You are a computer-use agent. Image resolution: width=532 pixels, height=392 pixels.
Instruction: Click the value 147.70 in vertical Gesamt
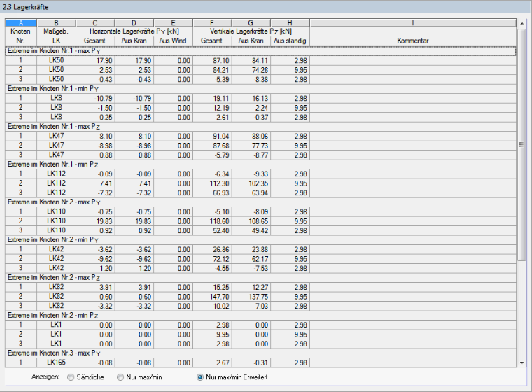click(x=212, y=297)
